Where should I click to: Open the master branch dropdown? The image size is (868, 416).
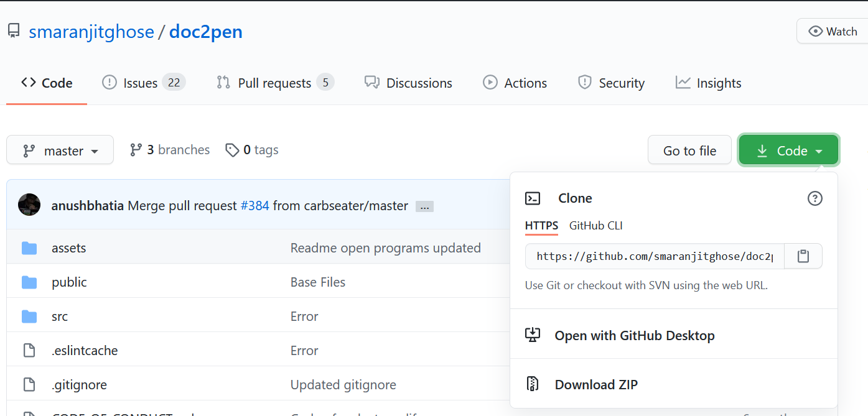[x=60, y=150]
